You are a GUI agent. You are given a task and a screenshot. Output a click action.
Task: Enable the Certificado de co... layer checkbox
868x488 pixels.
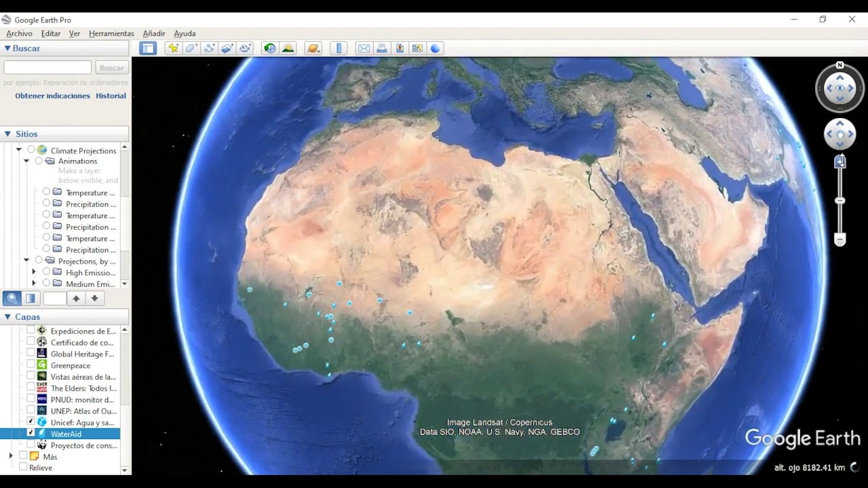(x=31, y=342)
